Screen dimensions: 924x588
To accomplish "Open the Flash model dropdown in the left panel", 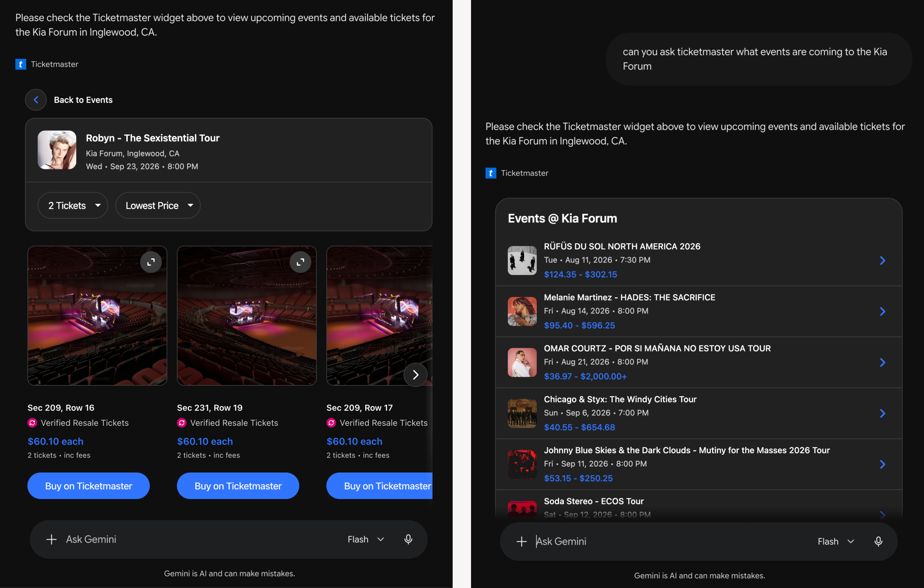I will (x=366, y=539).
